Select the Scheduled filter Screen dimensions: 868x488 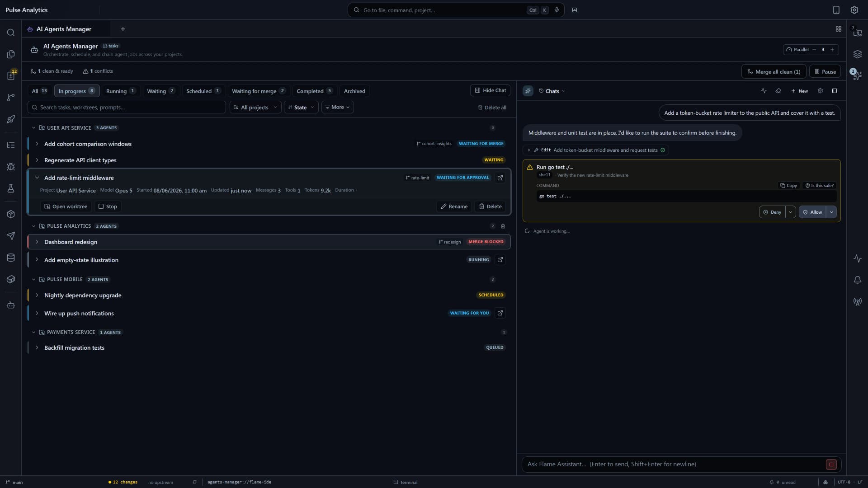(x=203, y=91)
